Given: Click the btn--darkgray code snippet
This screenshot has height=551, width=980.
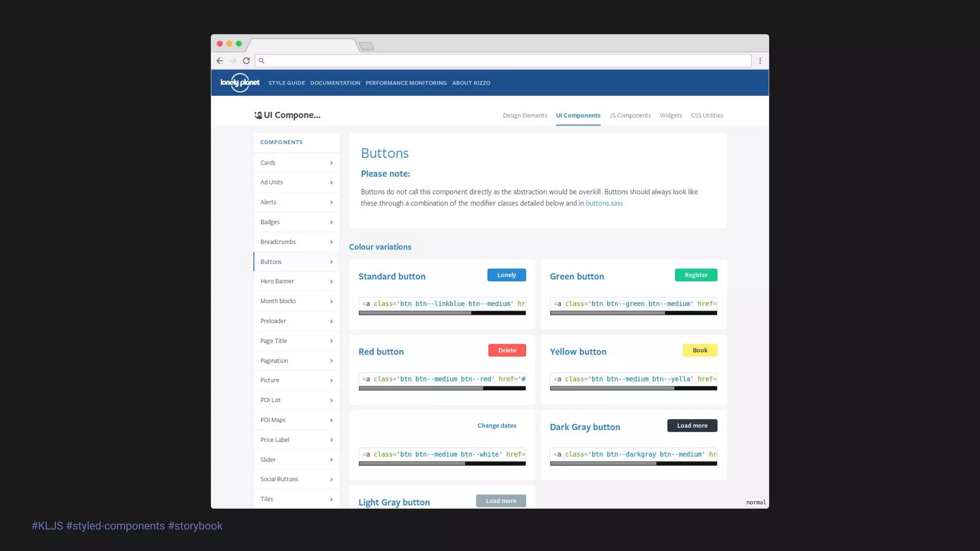Looking at the screenshot, I should tap(634, 454).
